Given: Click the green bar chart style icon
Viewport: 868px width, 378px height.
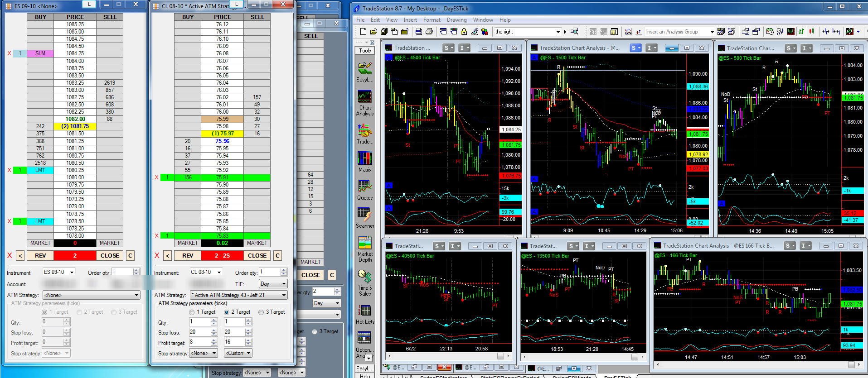Looking at the screenshot, I should click(x=801, y=32).
